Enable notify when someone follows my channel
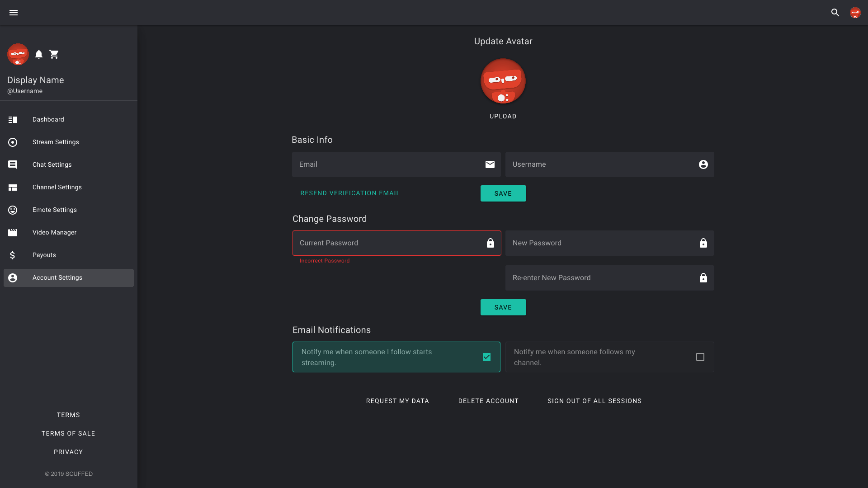 [700, 357]
